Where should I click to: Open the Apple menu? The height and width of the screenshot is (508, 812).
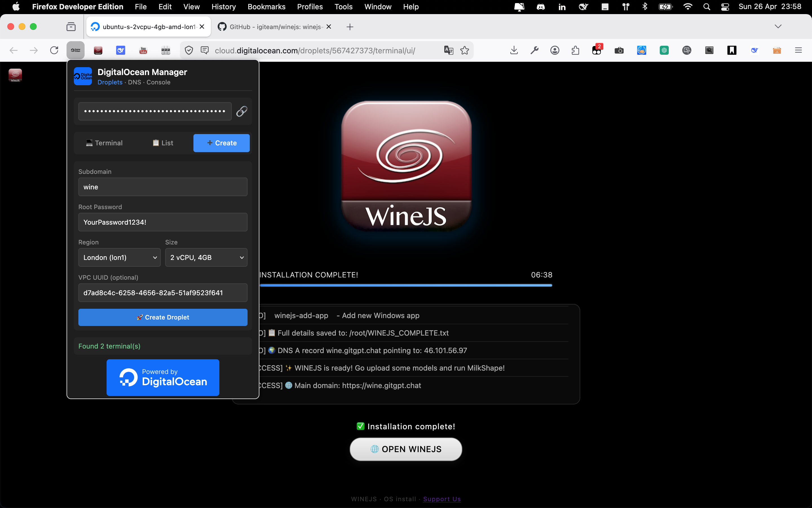click(16, 7)
